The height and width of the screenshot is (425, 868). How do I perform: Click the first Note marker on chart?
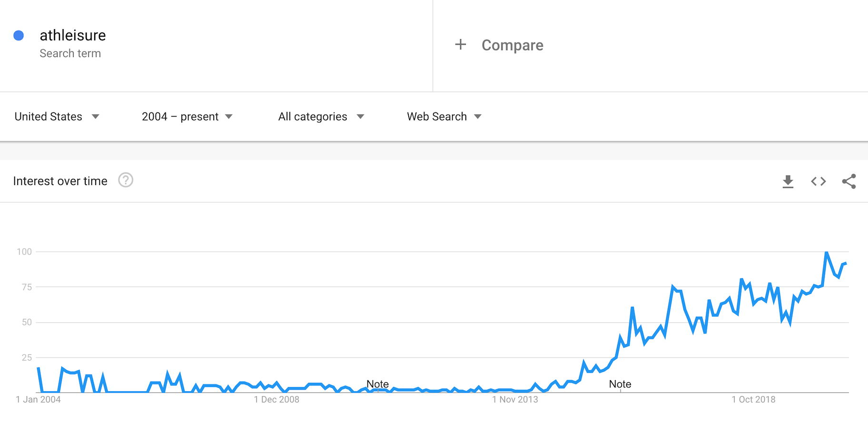377,384
